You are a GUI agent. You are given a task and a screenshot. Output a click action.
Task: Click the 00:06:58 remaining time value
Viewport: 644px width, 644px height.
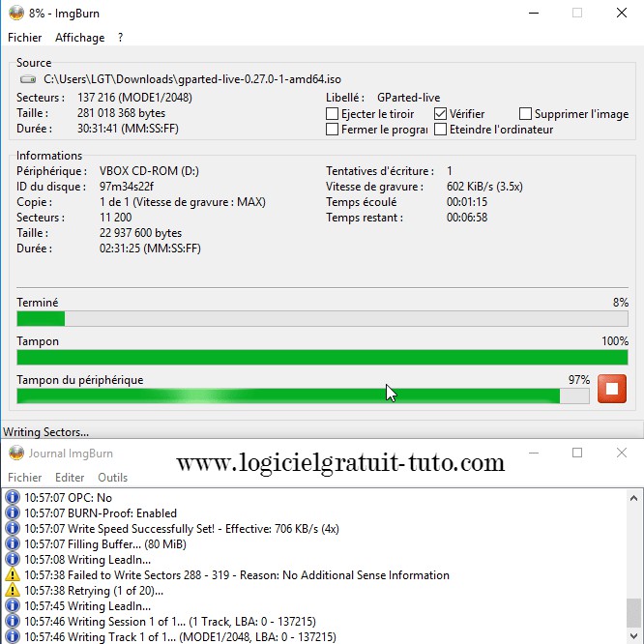coord(467,218)
